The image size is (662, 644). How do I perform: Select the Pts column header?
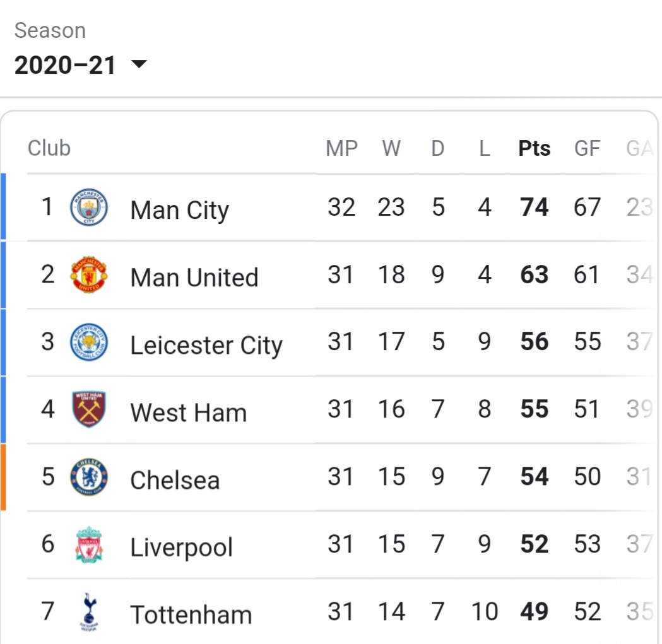[534, 148]
